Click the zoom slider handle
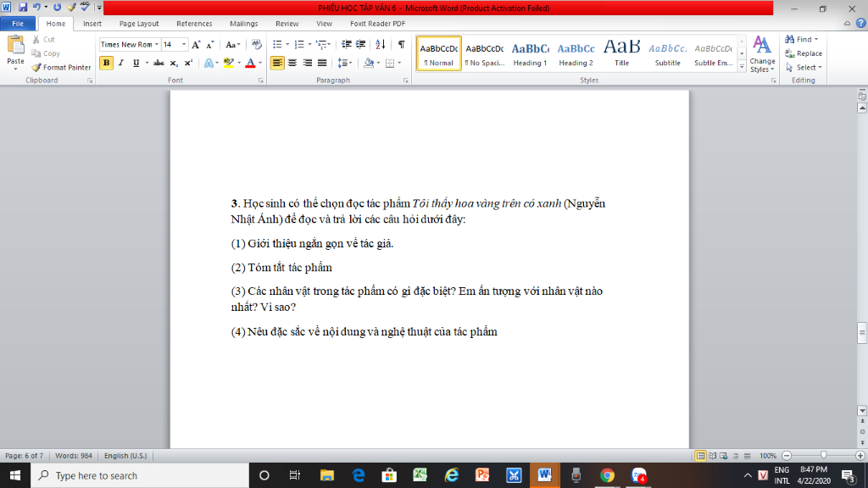868x488 pixels. point(824,455)
